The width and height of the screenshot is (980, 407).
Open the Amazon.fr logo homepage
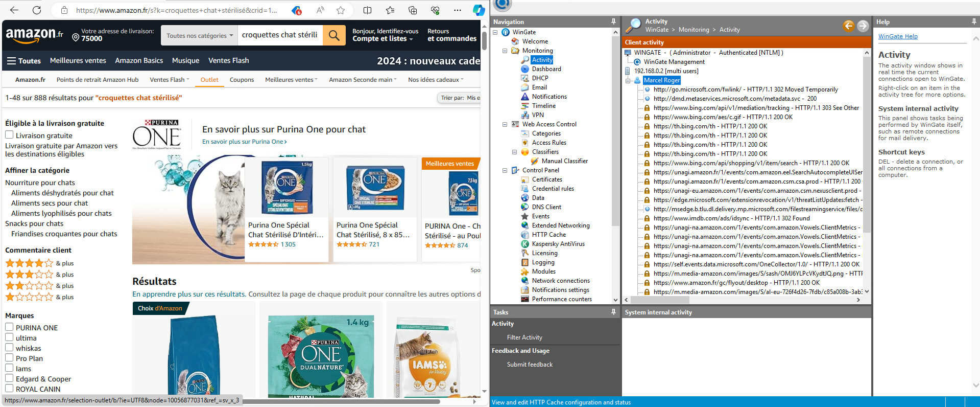[34, 35]
